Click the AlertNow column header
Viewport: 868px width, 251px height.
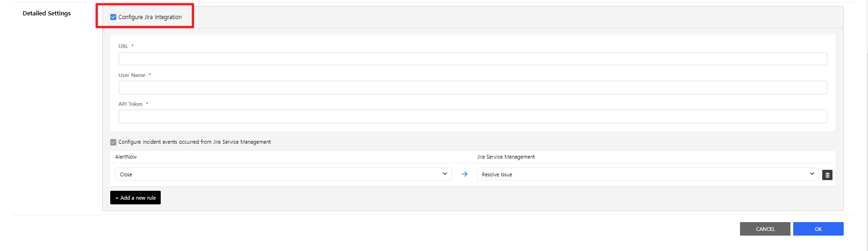coord(126,157)
